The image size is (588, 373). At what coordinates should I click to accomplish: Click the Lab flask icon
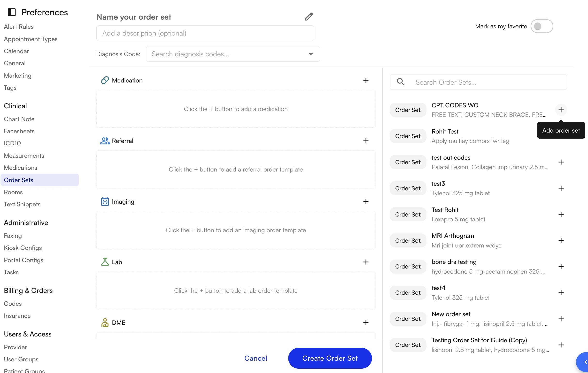pos(105,262)
